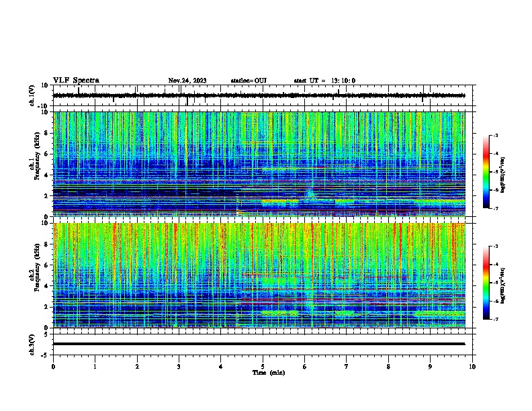The width and height of the screenshot is (532, 411).
Task: Click the time axis tick label '6'
Action: coord(305,367)
